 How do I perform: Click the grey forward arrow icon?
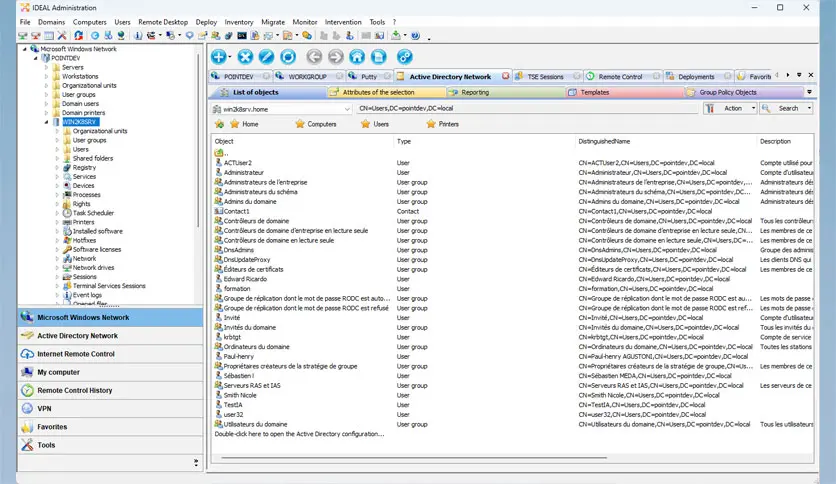point(336,57)
